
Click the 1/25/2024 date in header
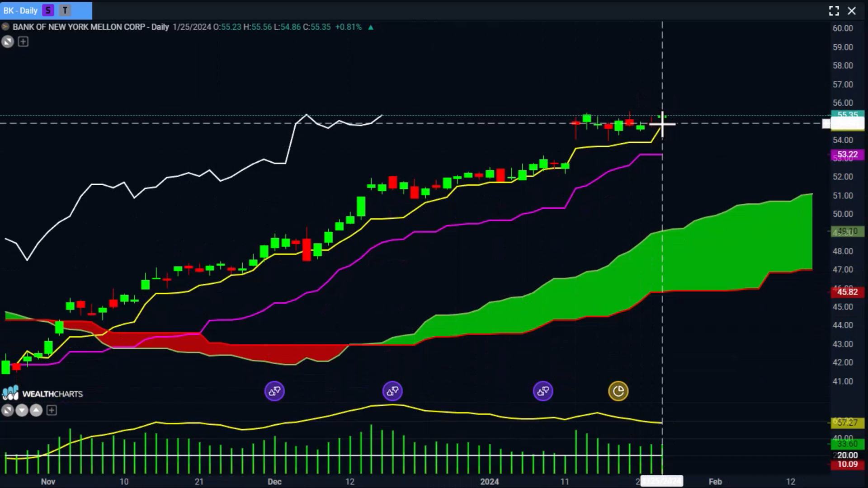click(x=192, y=27)
